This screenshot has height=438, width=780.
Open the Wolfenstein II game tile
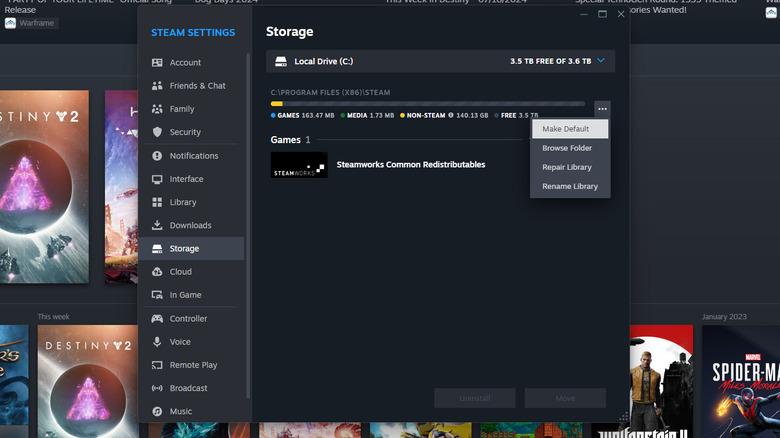click(x=661, y=381)
